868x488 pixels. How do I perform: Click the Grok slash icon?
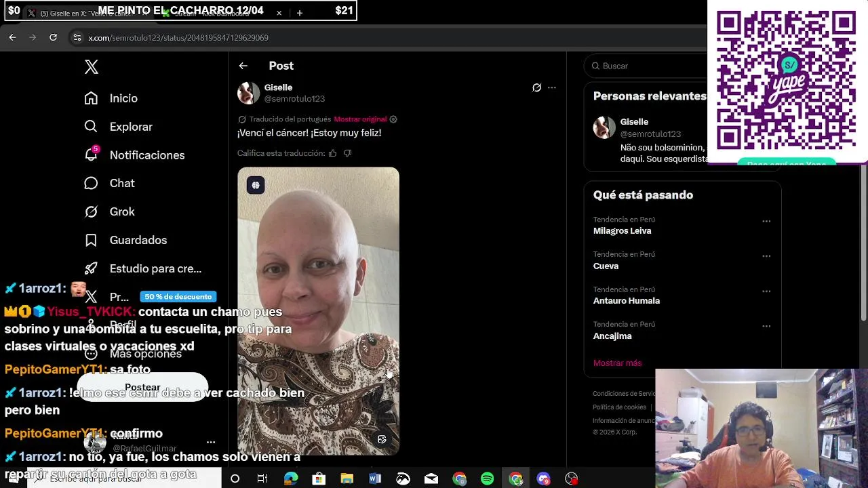pyautogui.click(x=91, y=211)
